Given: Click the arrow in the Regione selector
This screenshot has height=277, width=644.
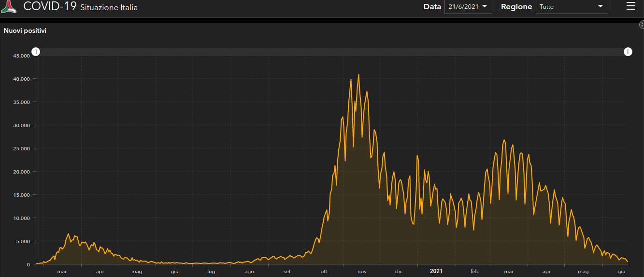Looking at the screenshot, I should click(601, 7).
